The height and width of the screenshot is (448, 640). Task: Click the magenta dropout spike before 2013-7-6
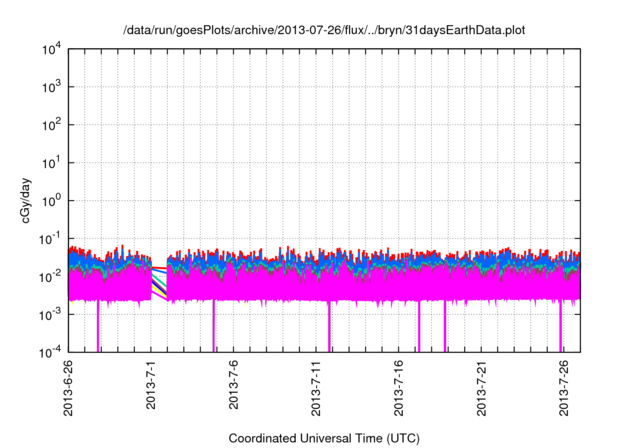(x=213, y=326)
